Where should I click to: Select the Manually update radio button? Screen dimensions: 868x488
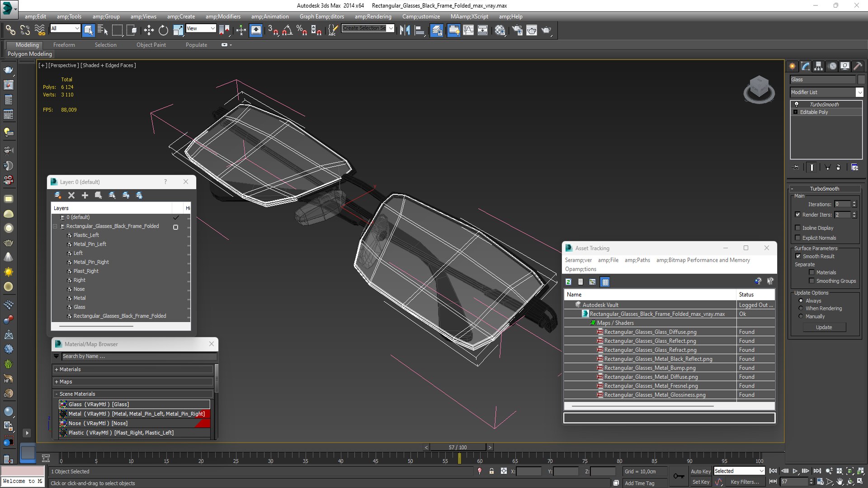click(x=801, y=316)
